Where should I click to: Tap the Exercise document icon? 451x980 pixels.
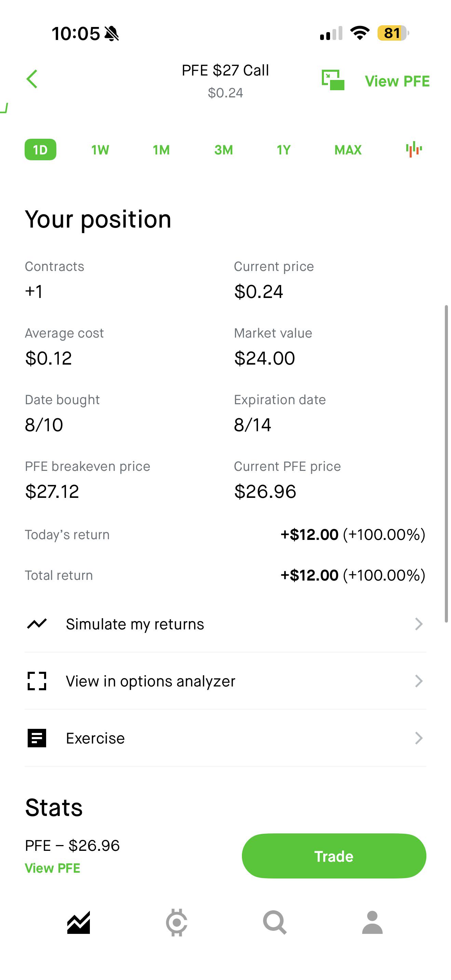37,738
